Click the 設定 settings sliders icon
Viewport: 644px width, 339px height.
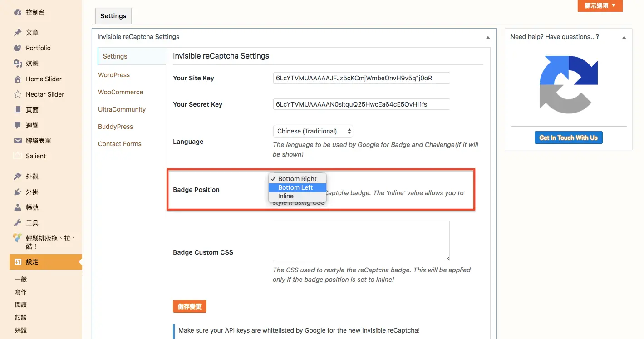pos(18,262)
